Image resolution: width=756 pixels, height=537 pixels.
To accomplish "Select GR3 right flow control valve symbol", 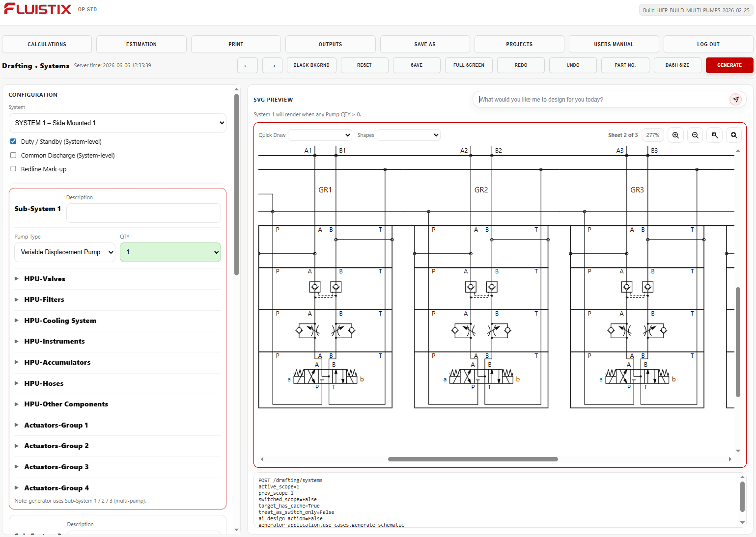I will [x=655, y=330].
